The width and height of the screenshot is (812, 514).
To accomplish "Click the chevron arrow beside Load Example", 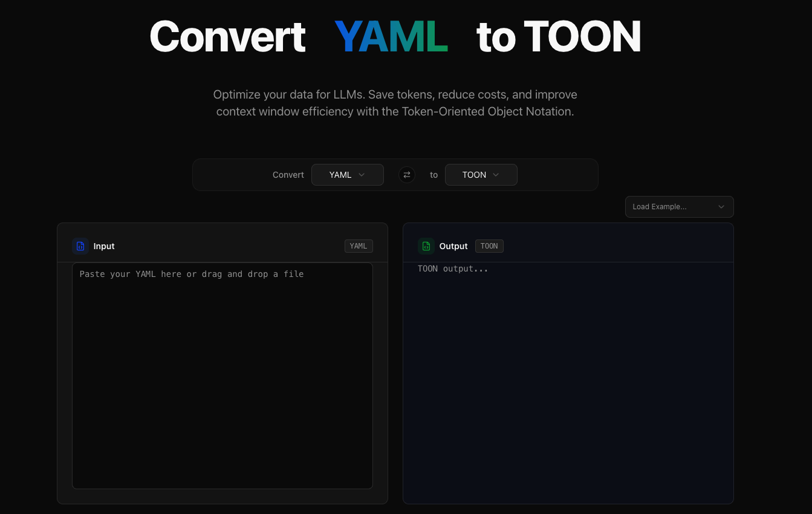I will point(721,207).
